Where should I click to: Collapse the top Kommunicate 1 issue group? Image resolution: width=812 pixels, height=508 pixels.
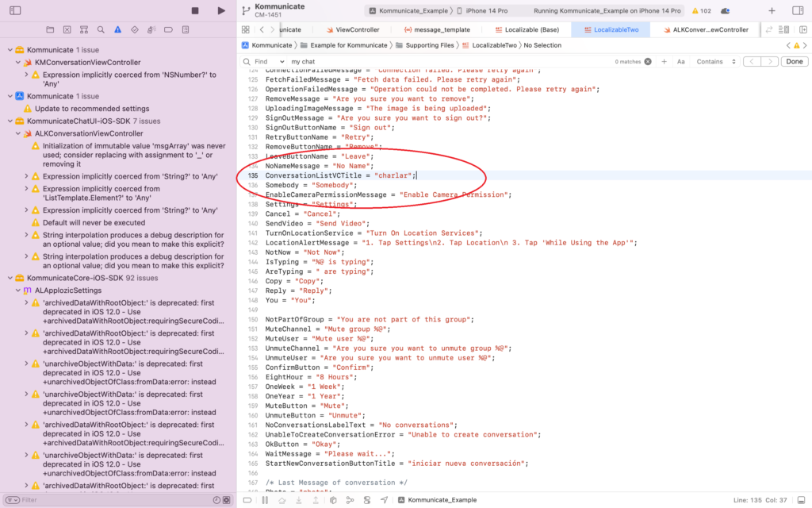click(10, 50)
